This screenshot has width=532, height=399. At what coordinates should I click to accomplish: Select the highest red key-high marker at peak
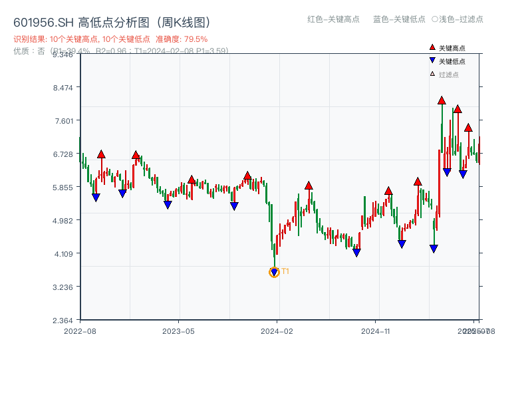(442, 100)
